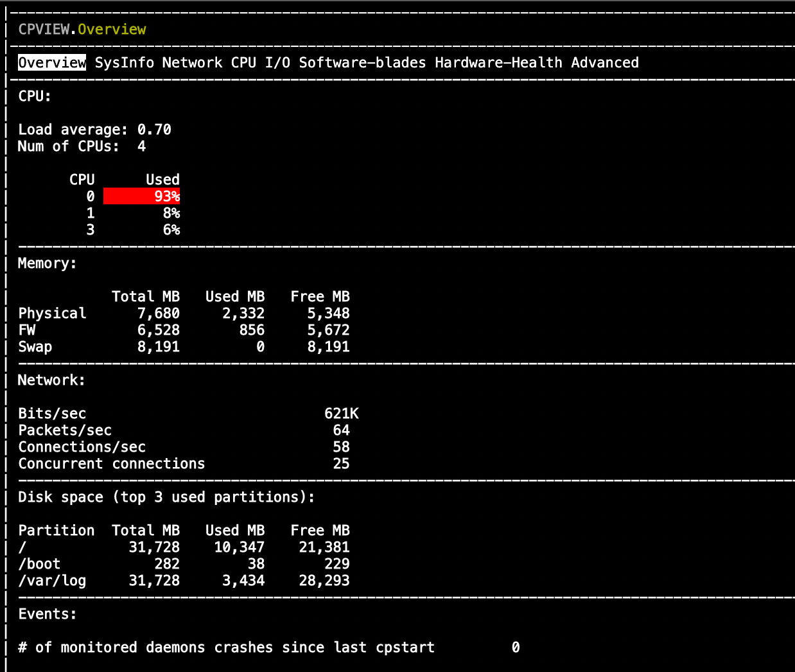Select the Physical memory row label

pos(52,313)
